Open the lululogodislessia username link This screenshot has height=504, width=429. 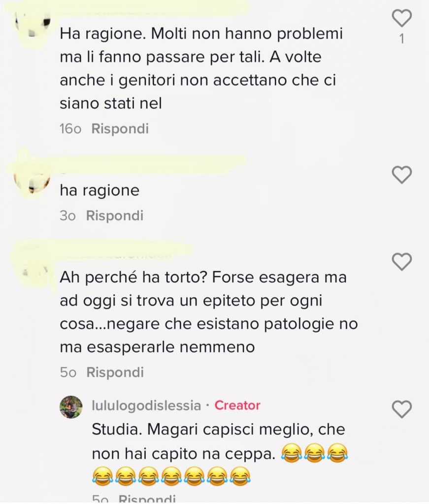point(146,406)
